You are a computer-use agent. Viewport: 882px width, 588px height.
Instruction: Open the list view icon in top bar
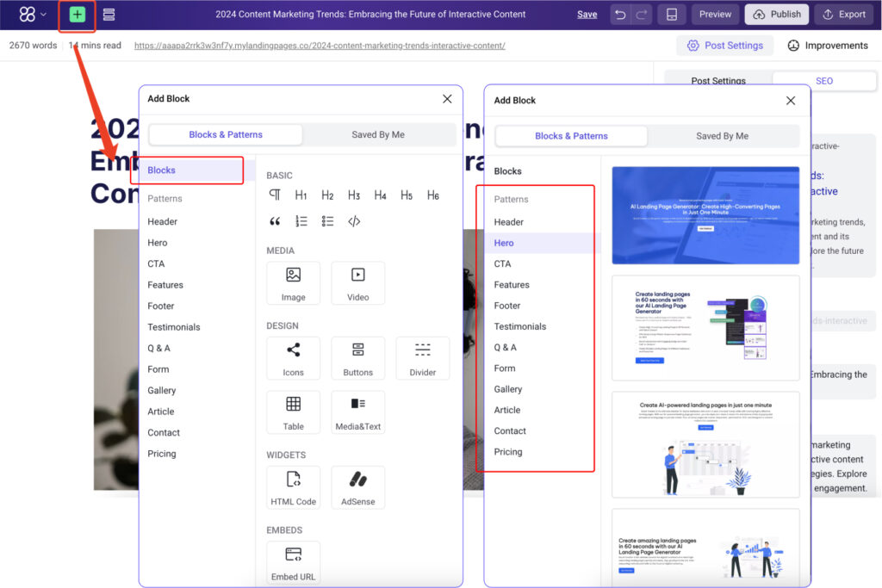pyautogui.click(x=109, y=15)
